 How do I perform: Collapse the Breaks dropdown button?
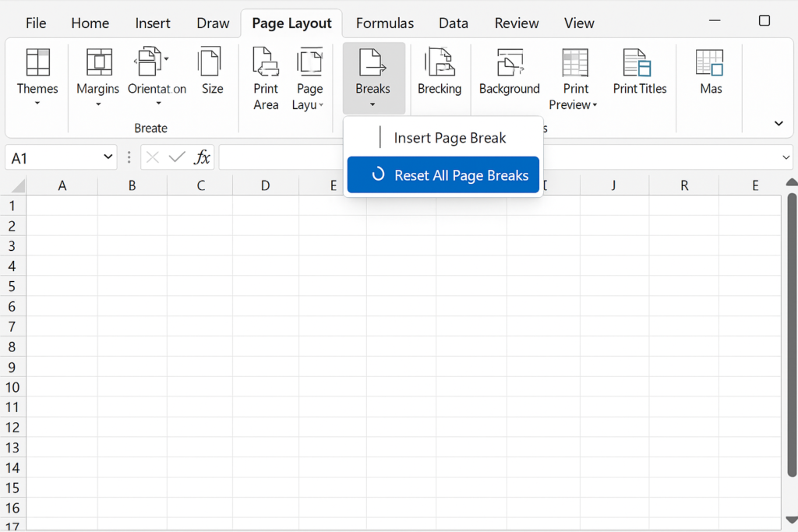pos(373,78)
